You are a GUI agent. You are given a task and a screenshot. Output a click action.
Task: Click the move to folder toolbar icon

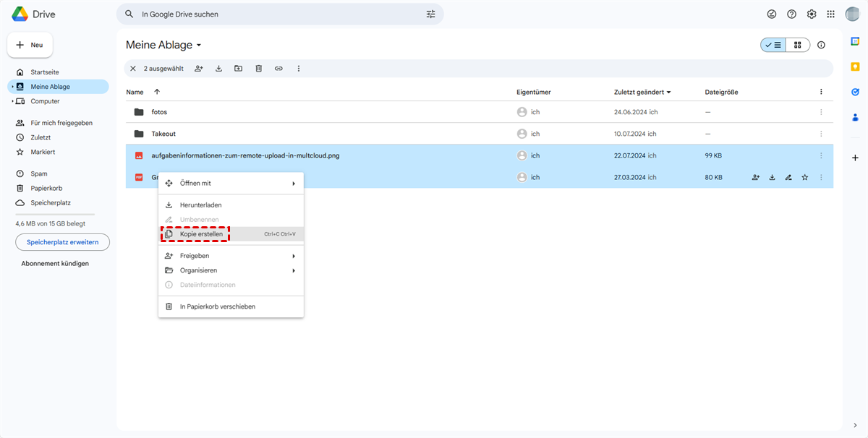coord(238,69)
